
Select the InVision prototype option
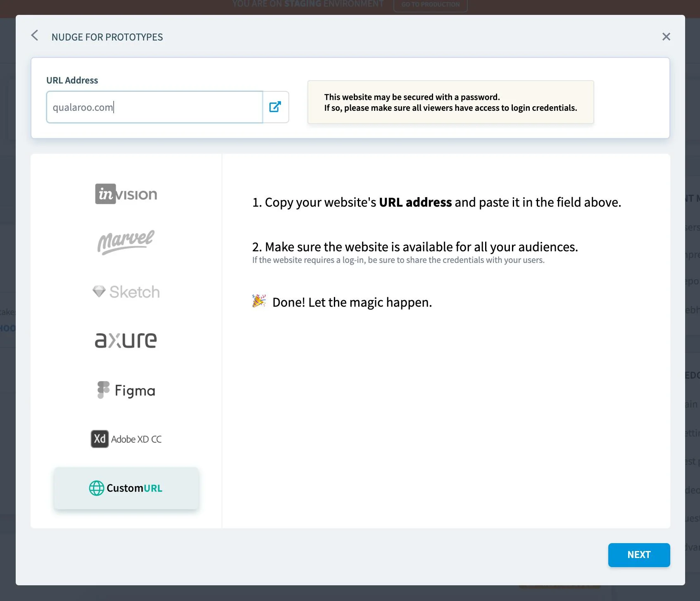126,194
